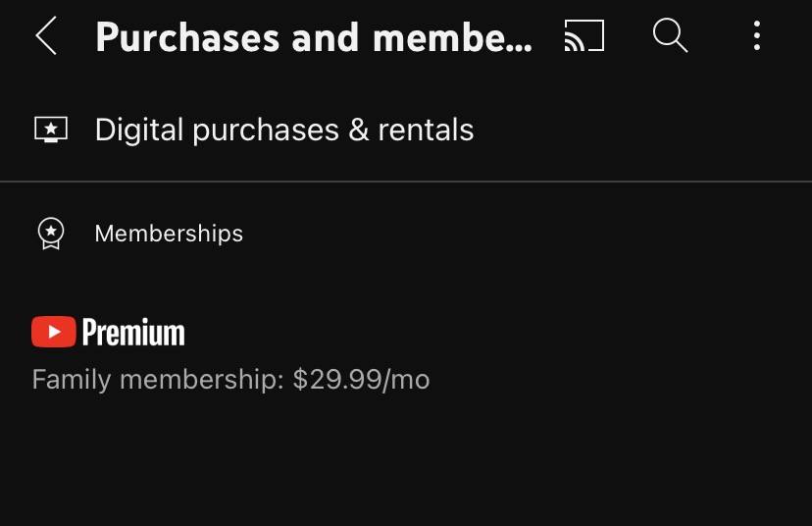Go back using the left arrow
812x526 pixels.
45,35
